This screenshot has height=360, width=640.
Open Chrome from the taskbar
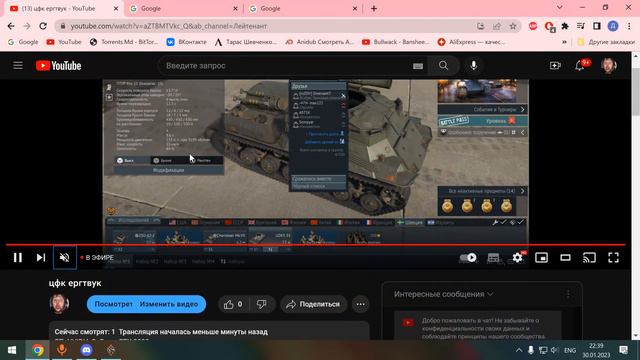(x=38, y=350)
